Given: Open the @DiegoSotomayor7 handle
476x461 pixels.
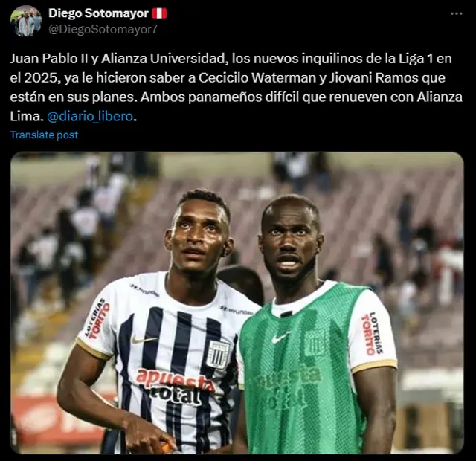Looking at the screenshot, I should coord(103,30).
